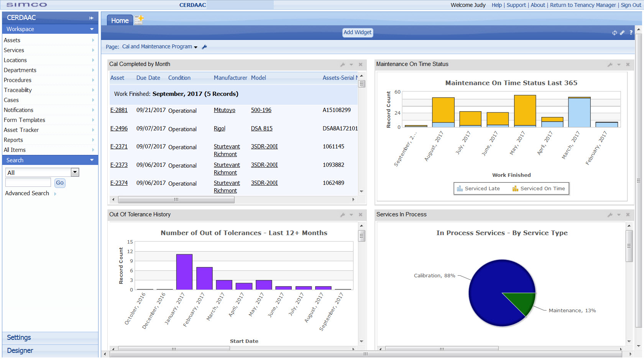Toggle Serviced On Time legend entry
Viewport: 644px width, 359px height.
pyautogui.click(x=539, y=189)
